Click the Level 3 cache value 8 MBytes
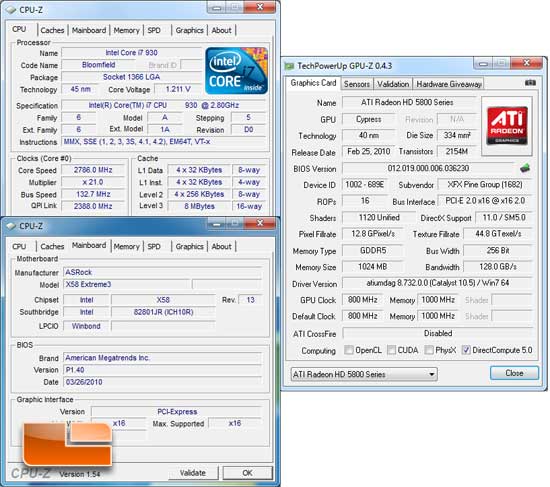Screen dimensions: 550x487 (x=199, y=206)
